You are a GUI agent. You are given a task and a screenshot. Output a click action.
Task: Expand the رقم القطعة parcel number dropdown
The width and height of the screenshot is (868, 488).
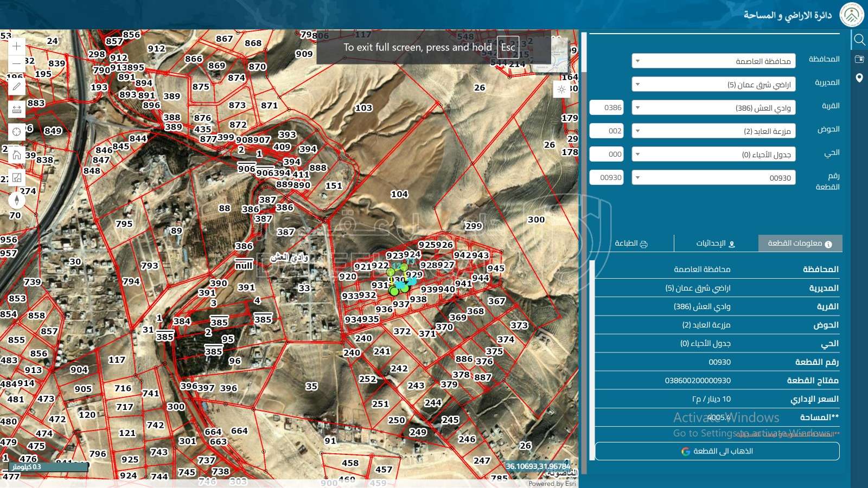click(713, 178)
